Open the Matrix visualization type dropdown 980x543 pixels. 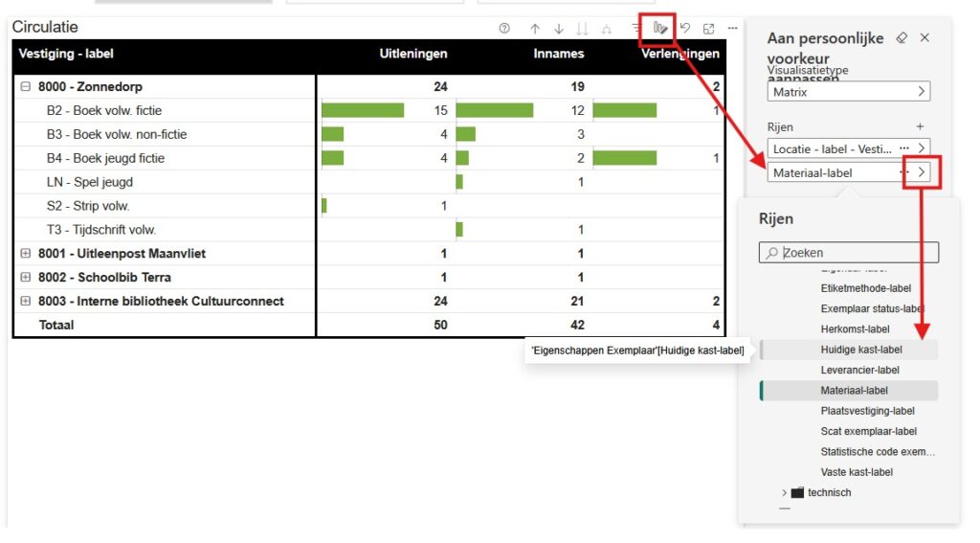[x=848, y=92]
